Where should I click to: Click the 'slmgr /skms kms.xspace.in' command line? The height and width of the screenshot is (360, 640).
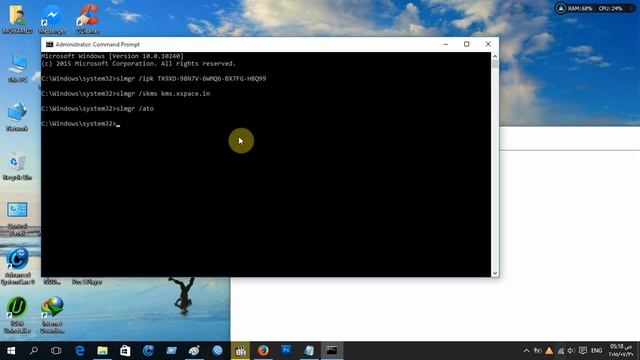point(126,93)
